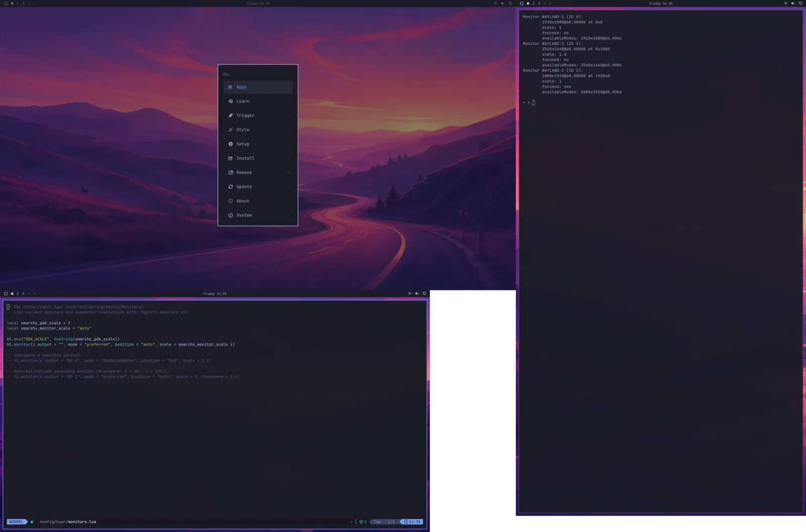Switch to workspace 3 in the bar above the terminal

539,4
